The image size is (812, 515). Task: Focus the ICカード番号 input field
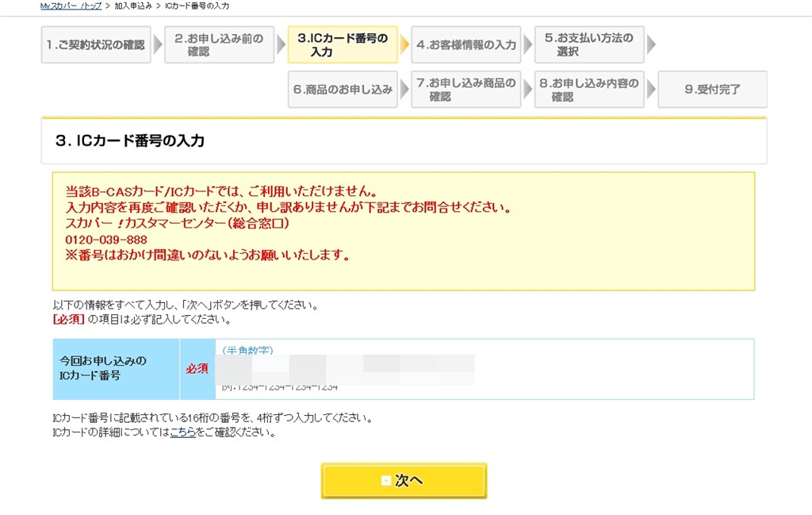coord(345,370)
